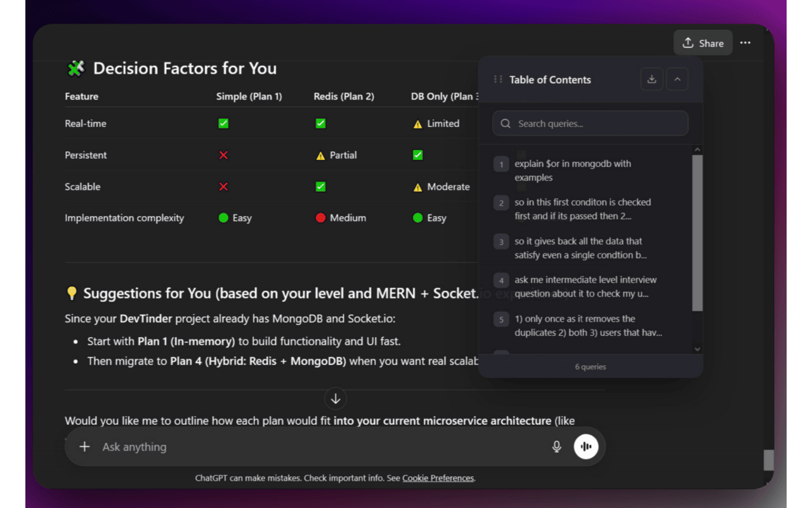The width and height of the screenshot is (812, 508).
Task: Click the 'Implementation complexity' row label
Action: coord(124,218)
